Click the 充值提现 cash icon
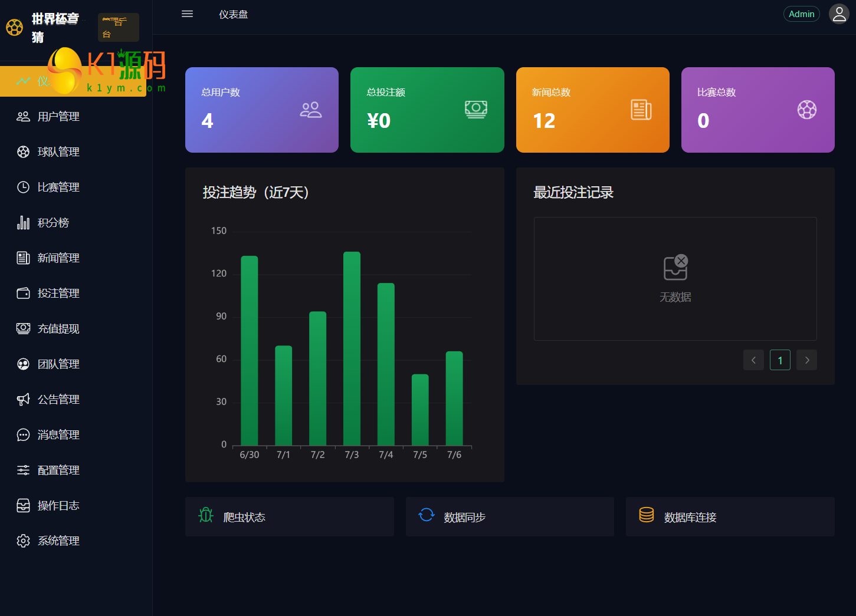 (x=23, y=329)
